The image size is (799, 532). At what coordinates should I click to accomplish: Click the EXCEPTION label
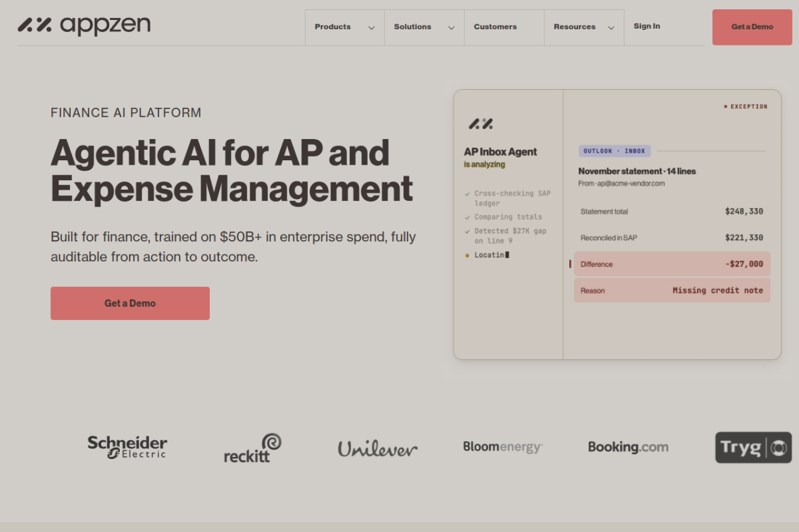tap(749, 107)
